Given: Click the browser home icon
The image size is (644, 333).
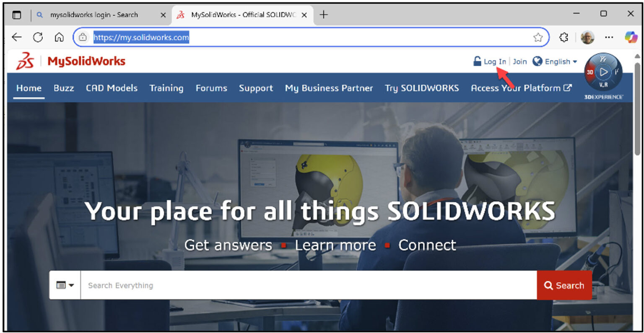Looking at the screenshot, I should [59, 37].
